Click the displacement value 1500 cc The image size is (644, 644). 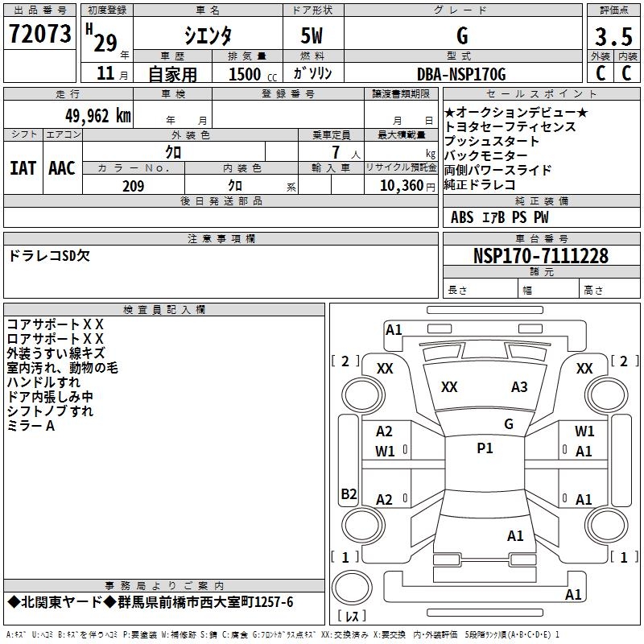point(253,74)
